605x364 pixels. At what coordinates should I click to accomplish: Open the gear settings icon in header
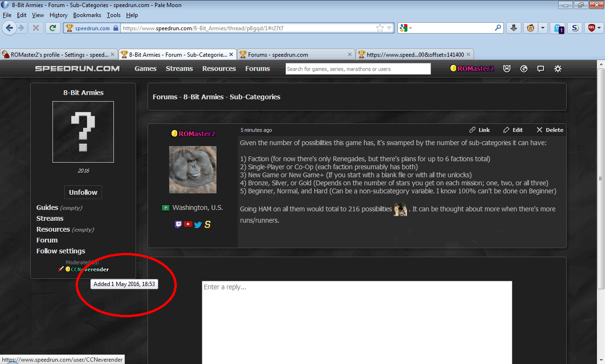[558, 69]
